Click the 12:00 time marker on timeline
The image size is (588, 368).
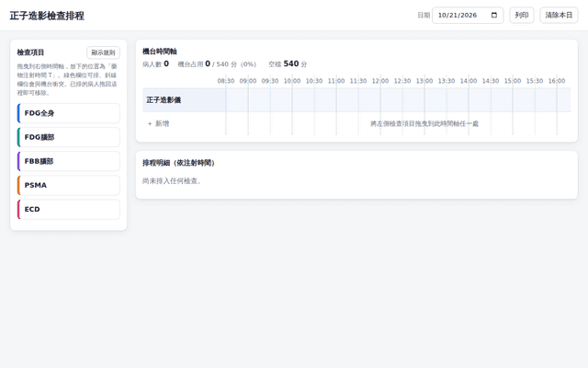point(380,81)
